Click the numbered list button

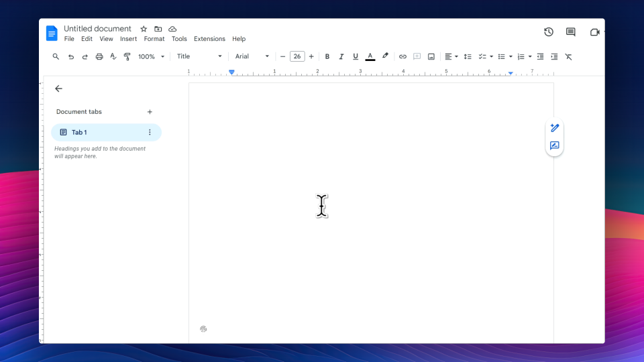[521, 56]
